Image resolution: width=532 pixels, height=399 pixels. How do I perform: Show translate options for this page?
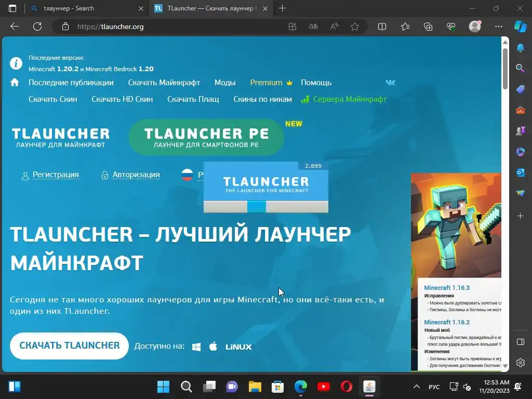tap(313, 26)
